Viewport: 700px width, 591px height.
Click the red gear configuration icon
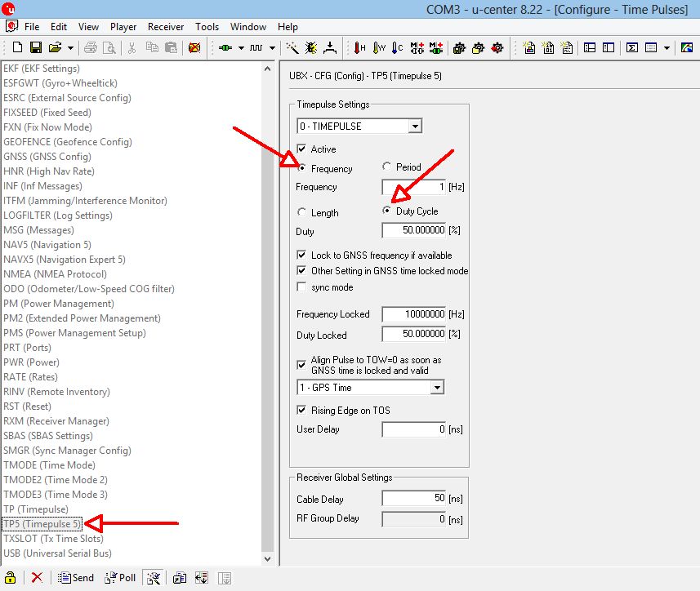(497, 47)
